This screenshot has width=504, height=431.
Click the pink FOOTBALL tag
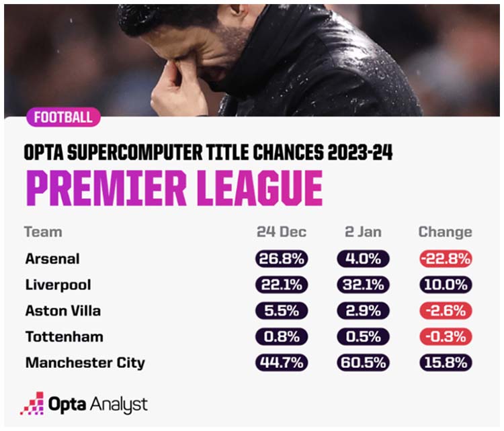63,117
